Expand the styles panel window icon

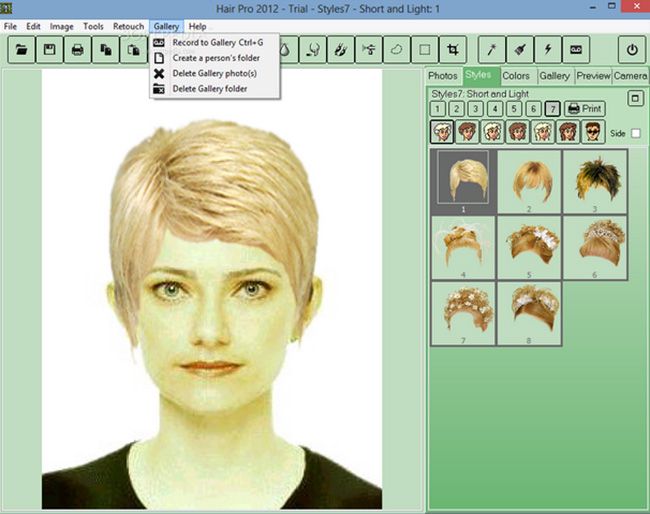click(635, 98)
